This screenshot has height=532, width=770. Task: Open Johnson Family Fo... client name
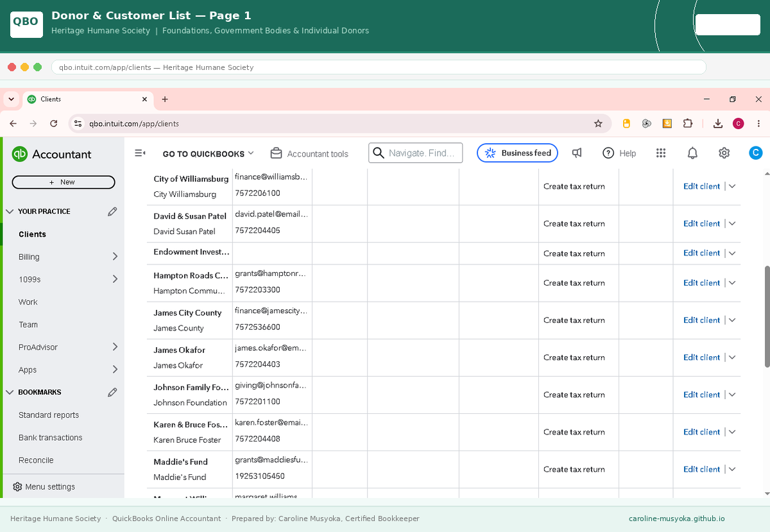[191, 387]
